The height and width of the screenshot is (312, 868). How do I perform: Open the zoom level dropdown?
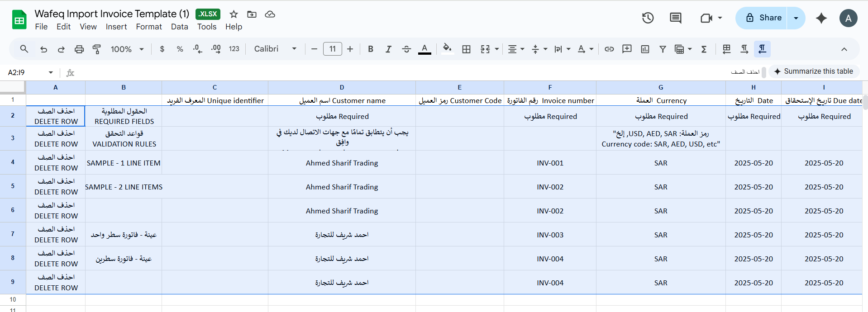click(127, 49)
